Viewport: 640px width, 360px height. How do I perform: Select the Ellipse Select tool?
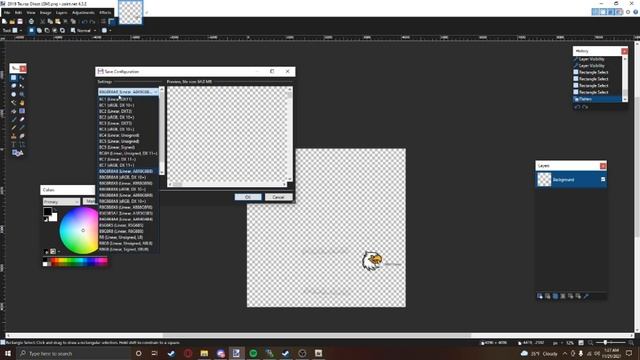[13, 94]
